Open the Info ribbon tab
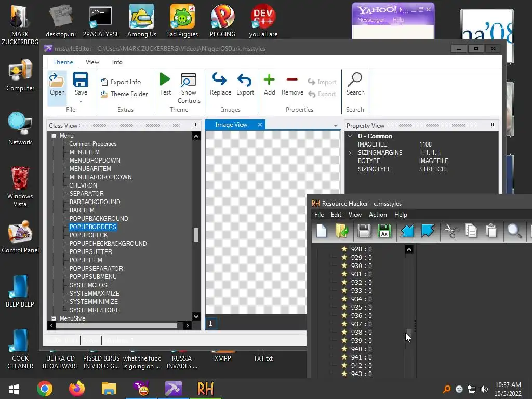Screen dimensions: 532x399 (117, 62)
